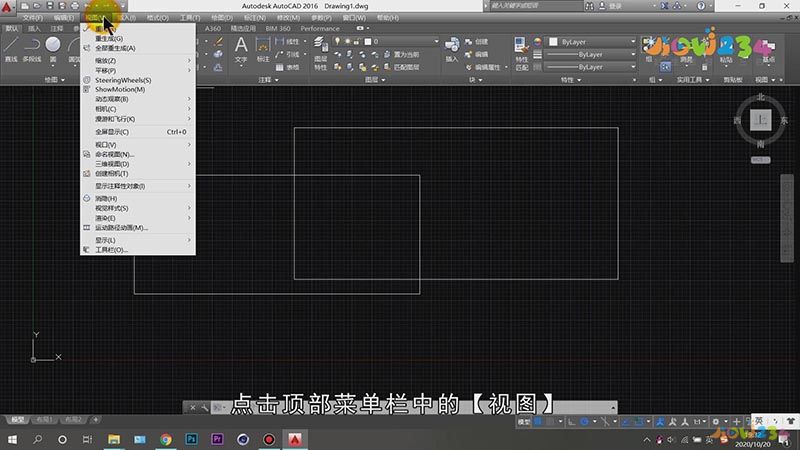Viewport: 800px width, 450px height.
Task: Click the Open file quick access icon
Action: pyautogui.click(x=37, y=6)
